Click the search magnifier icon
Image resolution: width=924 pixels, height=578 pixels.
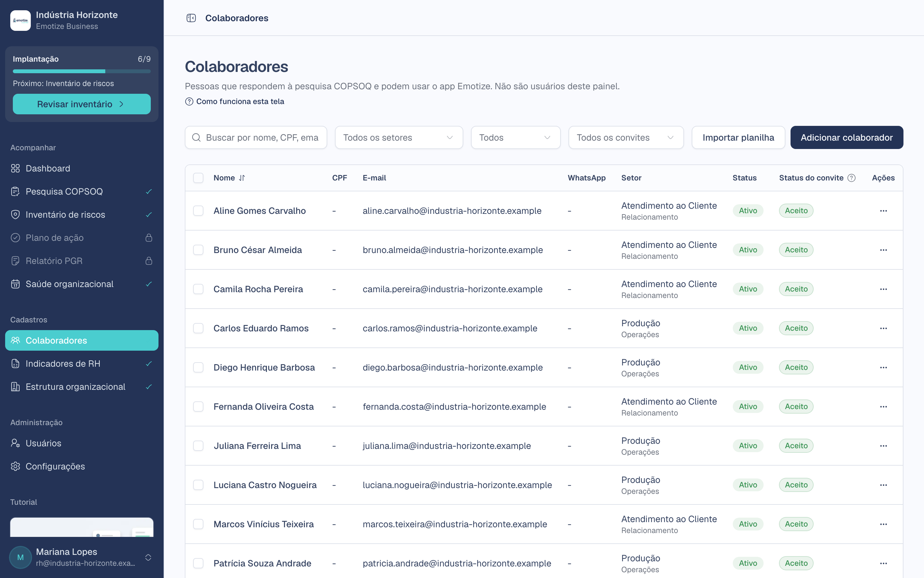tap(196, 138)
